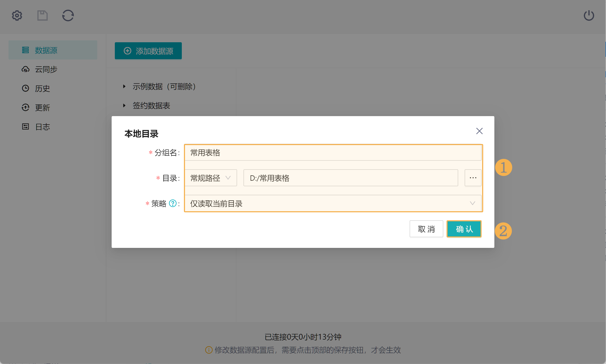Click the refresh arrows icon
This screenshot has height=364, width=606.
pos(68,15)
